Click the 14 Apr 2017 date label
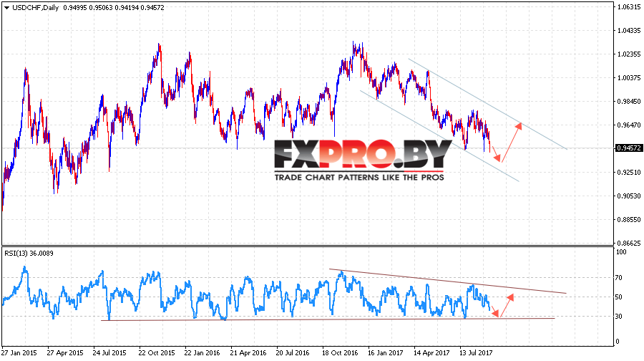Screen dimensions: 644x361 point(431,353)
